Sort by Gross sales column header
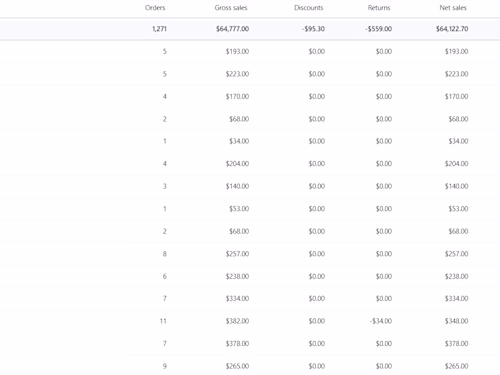The image size is (500, 375). (231, 8)
